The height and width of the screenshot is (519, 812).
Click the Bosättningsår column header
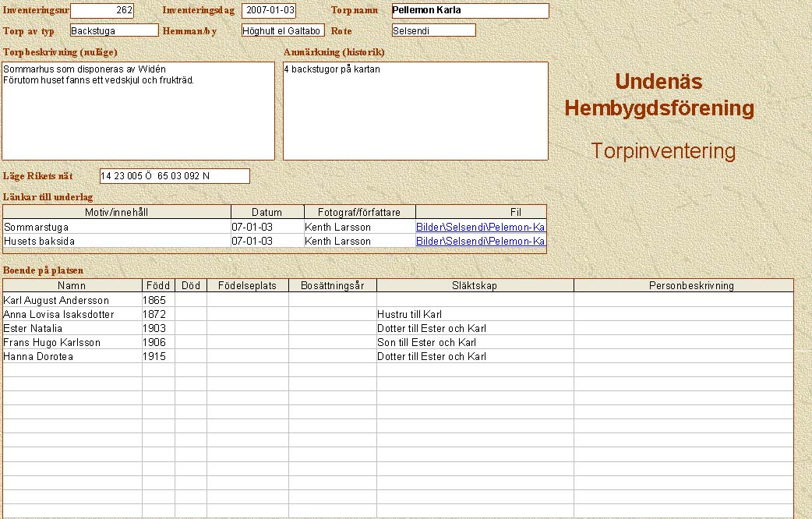(332, 286)
